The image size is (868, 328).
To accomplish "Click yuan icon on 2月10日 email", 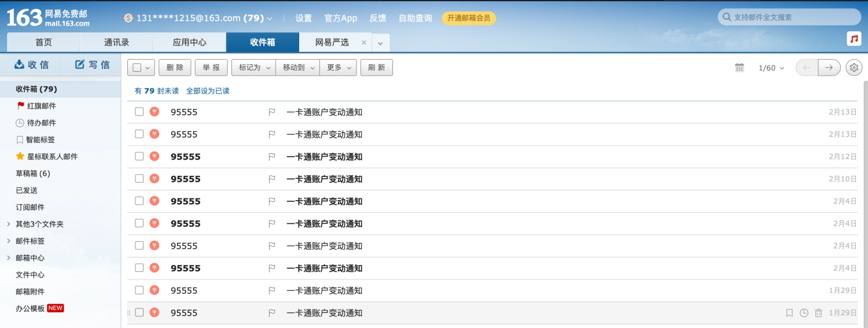I will [154, 179].
